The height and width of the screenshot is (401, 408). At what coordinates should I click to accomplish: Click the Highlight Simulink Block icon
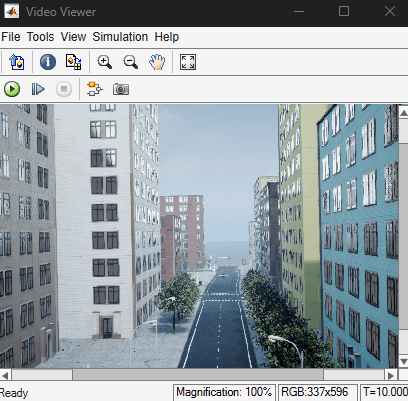95,89
